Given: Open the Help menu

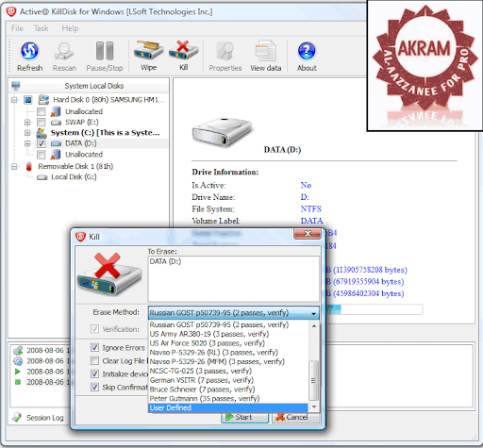Looking at the screenshot, I should point(70,28).
